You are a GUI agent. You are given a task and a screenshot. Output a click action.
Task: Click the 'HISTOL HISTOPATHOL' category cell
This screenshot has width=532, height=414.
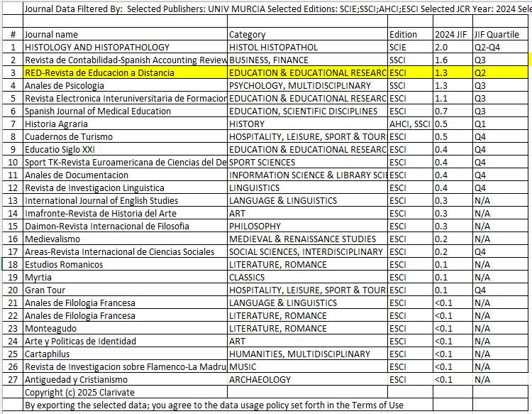pyautogui.click(x=307, y=47)
